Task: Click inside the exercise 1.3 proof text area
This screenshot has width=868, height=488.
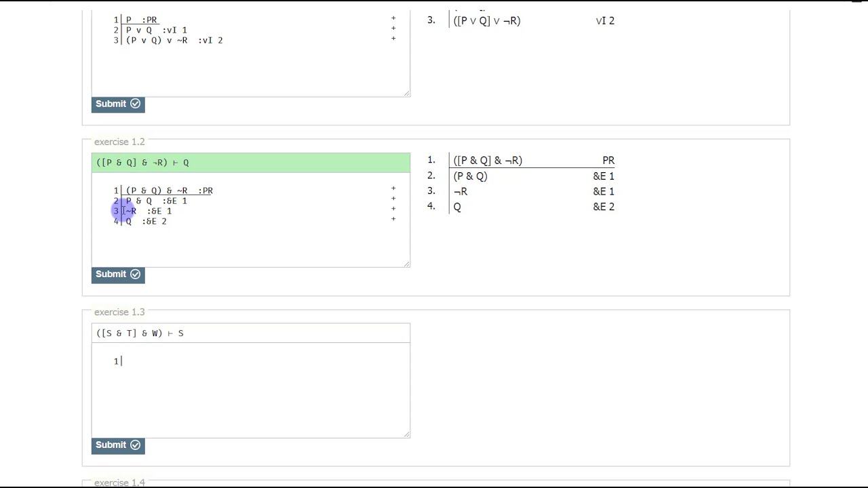Action: (x=251, y=390)
